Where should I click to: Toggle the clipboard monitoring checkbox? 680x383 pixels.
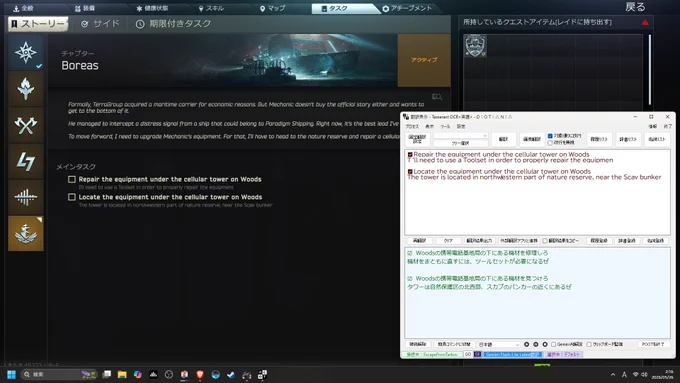(589, 344)
